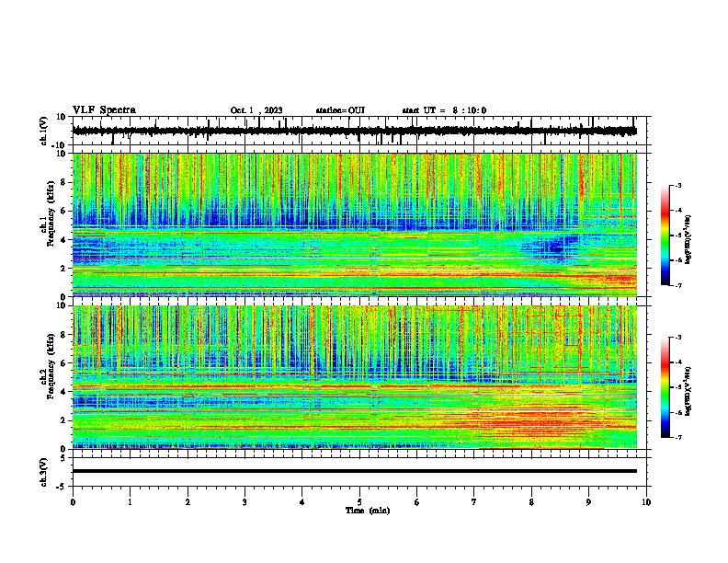Click the "9" tick on the time axis

pos(588,502)
